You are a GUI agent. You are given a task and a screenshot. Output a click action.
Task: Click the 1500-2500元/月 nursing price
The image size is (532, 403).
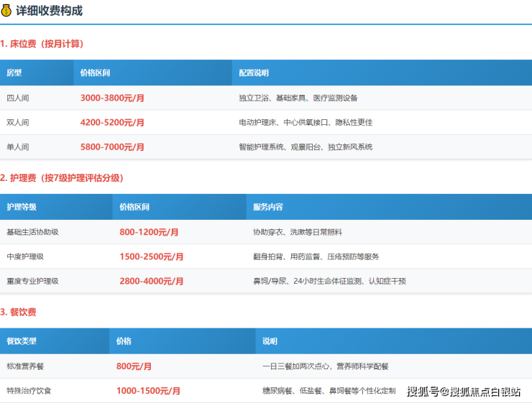151,256
